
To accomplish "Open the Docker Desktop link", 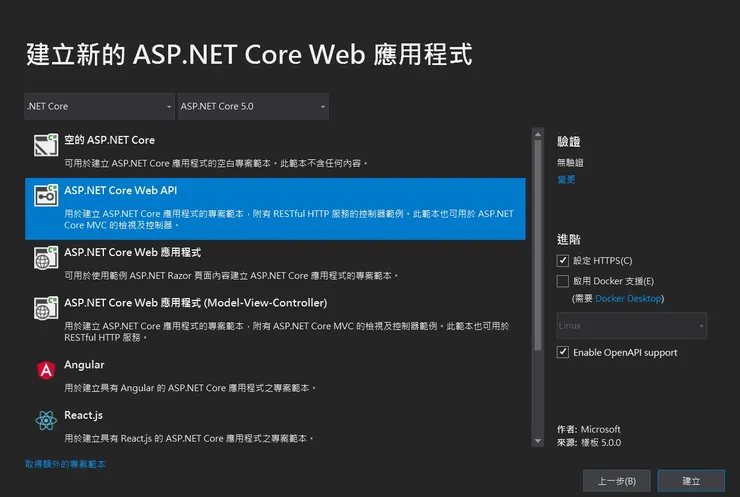I will coord(629,298).
